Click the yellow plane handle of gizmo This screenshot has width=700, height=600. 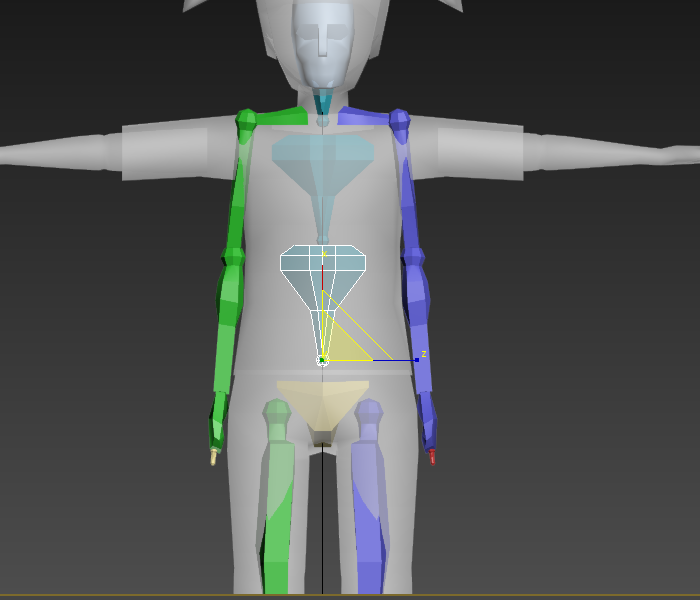[x=343, y=346]
